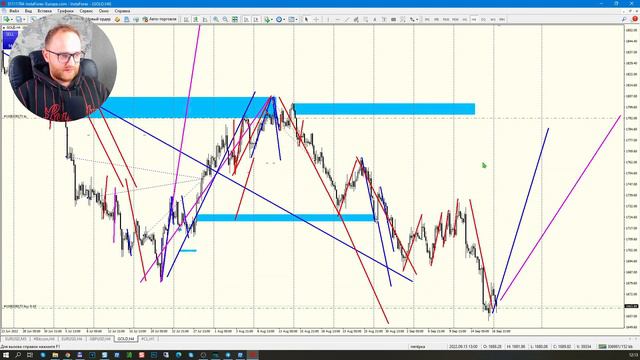640x360 pixels.
Task: Switch to the EURUSD,M5 chart tab
Action: 16,339
